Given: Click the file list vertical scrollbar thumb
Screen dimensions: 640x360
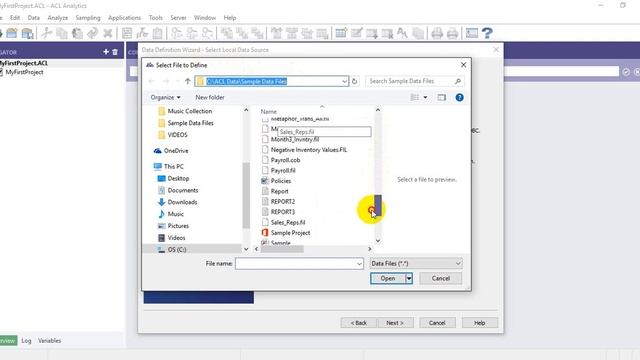Looking at the screenshot, I should [378, 205].
